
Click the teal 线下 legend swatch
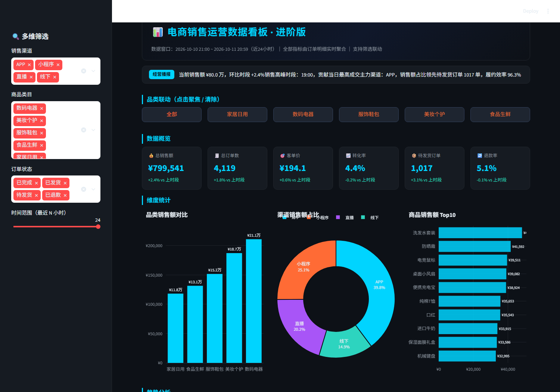[x=363, y=217]
